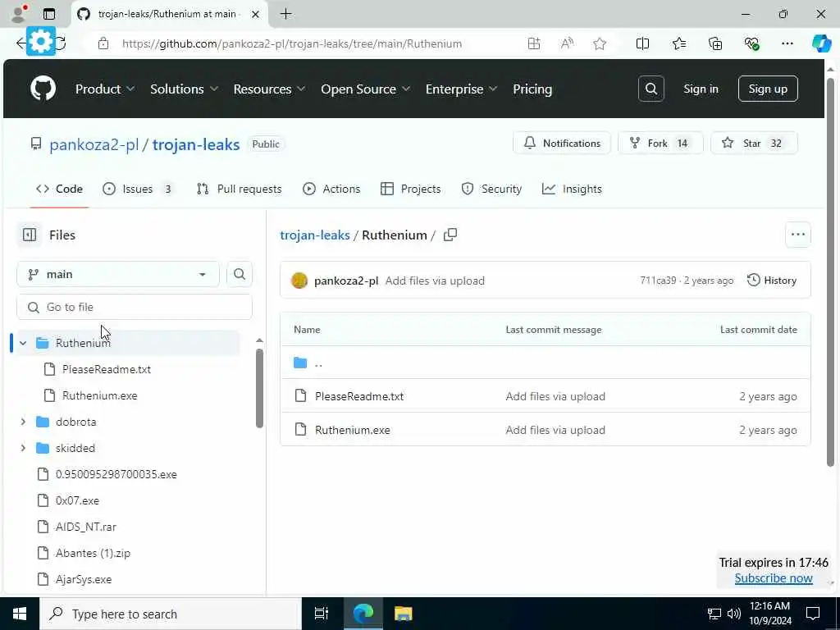Search files with magnifier next to main
Image resolution: width=840 pixels, height=630 pixels.
[x=240, y=274]
